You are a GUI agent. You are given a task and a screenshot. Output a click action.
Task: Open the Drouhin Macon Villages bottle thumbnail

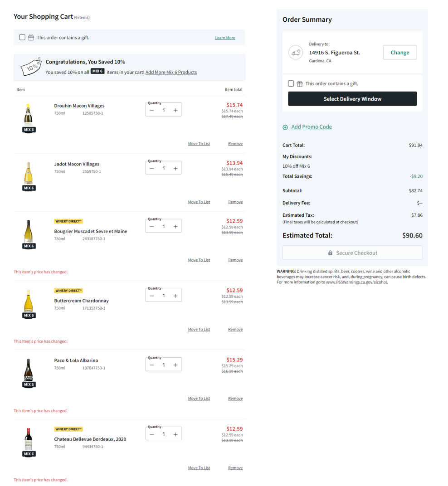[x=29, y=115]
